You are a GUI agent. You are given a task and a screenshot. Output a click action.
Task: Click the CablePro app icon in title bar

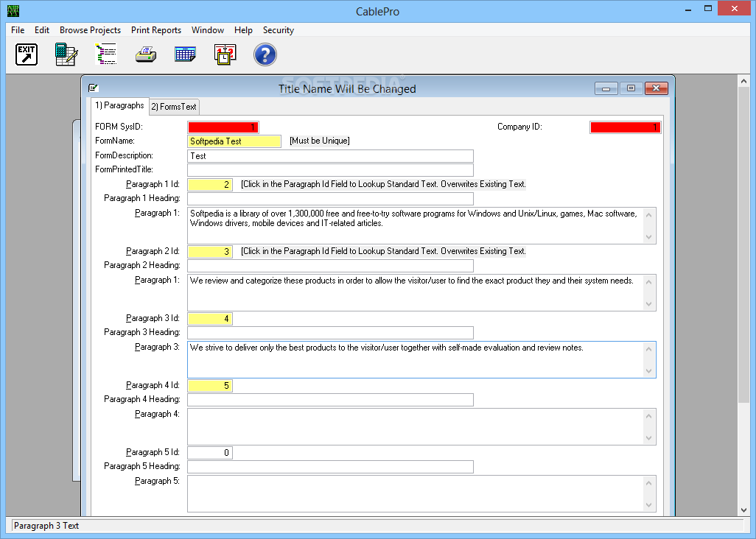tap(13, 11)
